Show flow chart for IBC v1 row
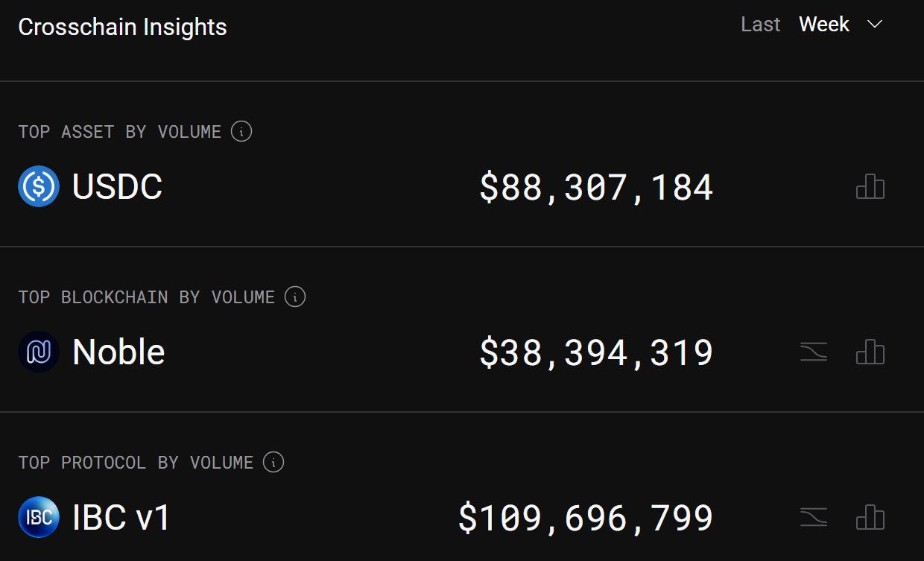Screen dimensions: 924x561 pyautogui.click(x=814, y=517)
